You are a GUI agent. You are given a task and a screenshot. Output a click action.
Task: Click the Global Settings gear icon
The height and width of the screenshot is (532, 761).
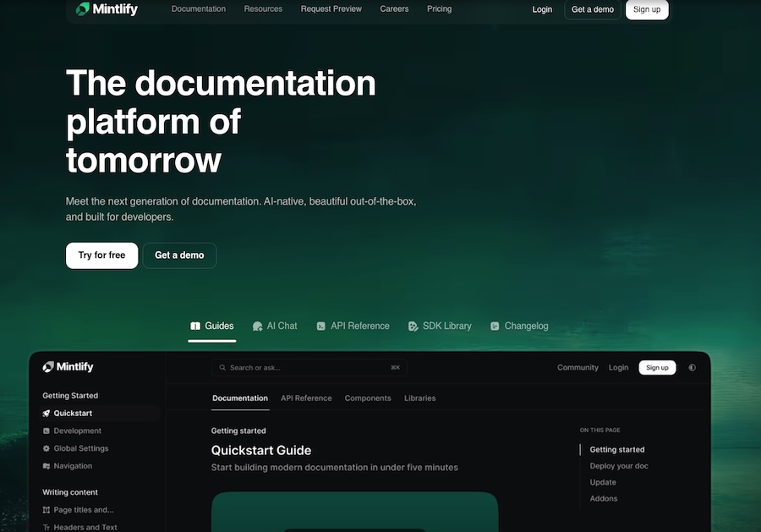(47, 448)
